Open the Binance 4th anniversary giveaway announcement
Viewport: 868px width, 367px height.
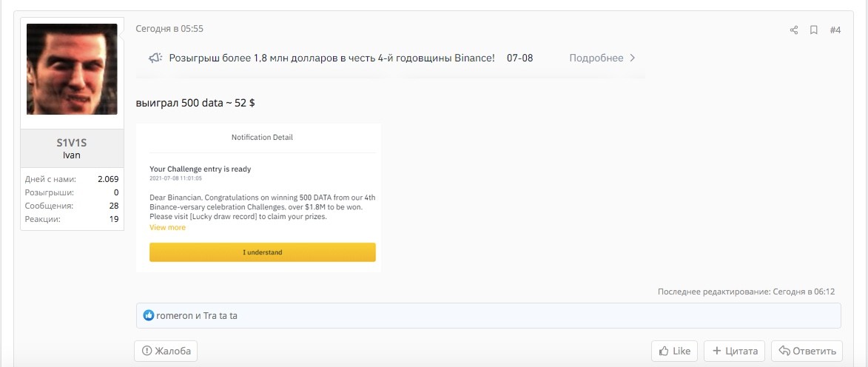click(x=332, y=58)
